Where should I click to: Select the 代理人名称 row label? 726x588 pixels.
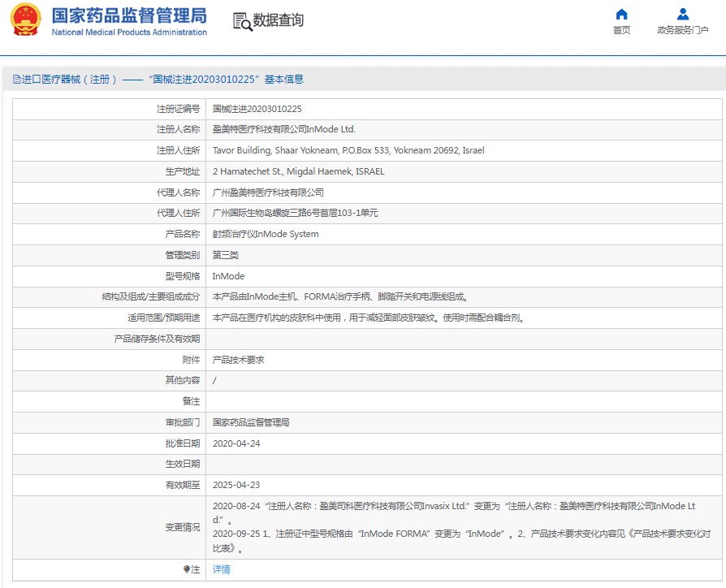tap(179, 192)
